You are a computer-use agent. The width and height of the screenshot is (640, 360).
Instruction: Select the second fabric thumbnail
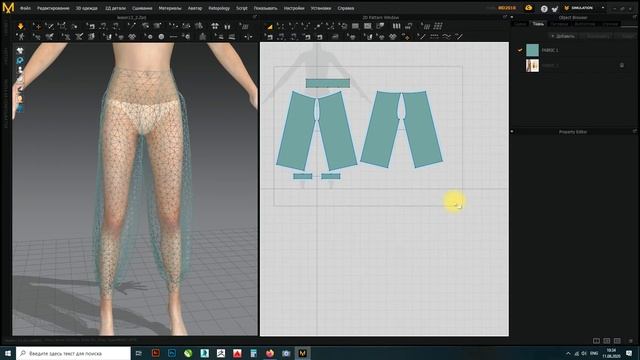(532, 65)
